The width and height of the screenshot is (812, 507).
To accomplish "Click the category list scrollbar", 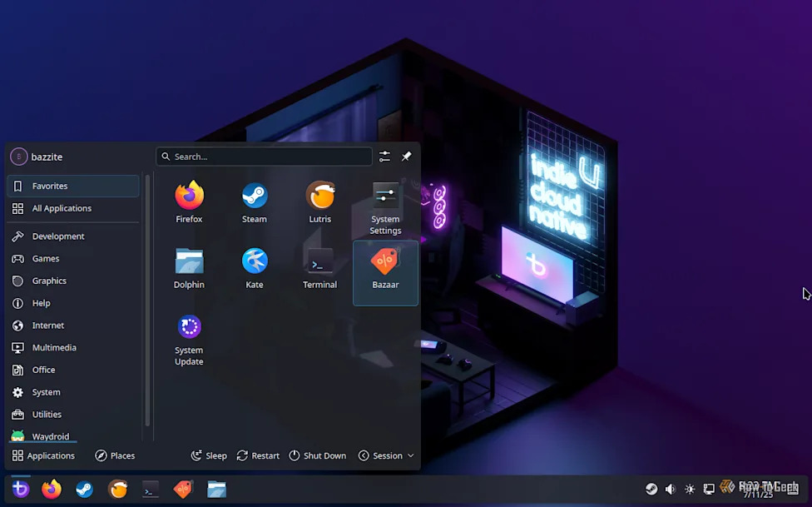I will click(147, 301).
